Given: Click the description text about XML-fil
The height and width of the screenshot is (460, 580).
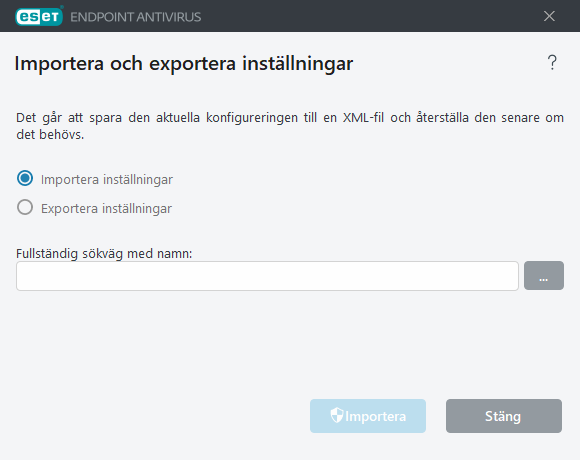Looking at the screenshot, I should 290,126.
